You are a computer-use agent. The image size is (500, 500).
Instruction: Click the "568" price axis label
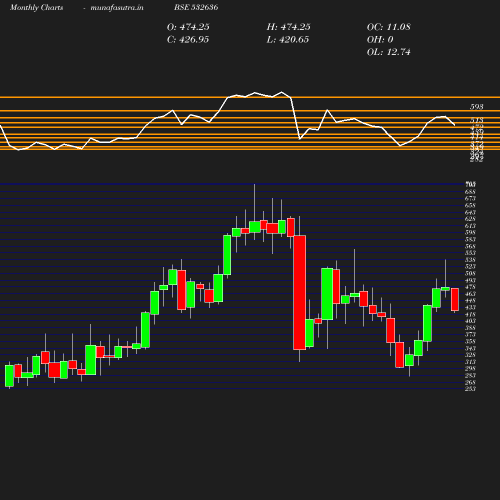(470, 246)
